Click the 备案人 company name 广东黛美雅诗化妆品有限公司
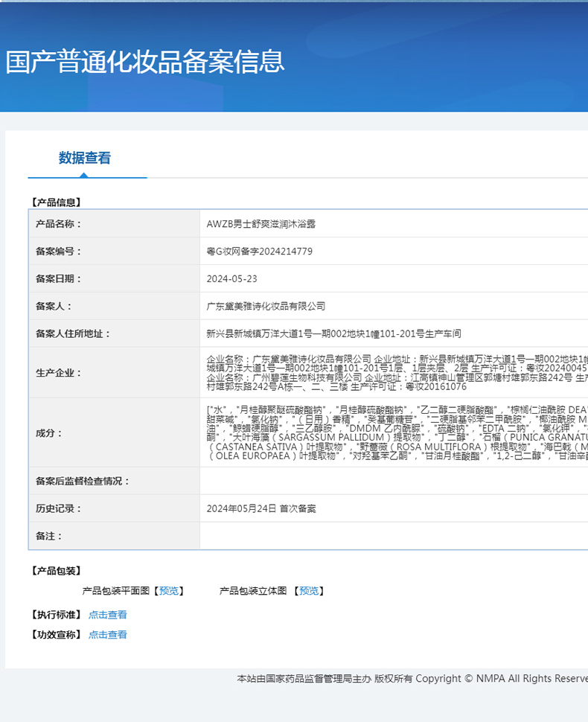588x722 pixels. 266,306
